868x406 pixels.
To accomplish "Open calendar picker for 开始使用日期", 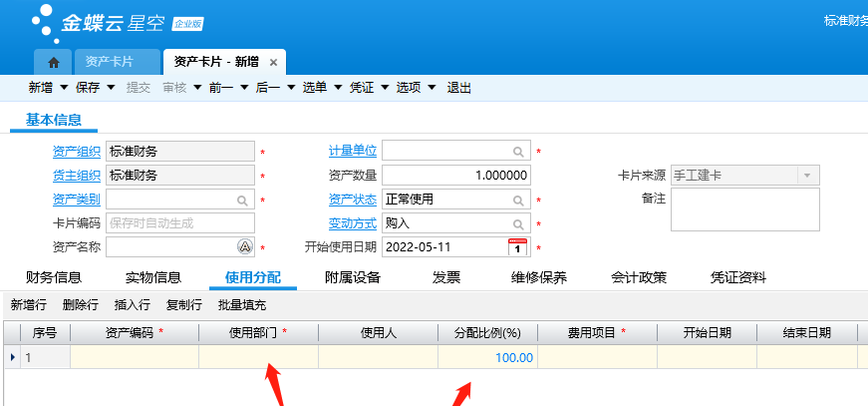I will pos(517,246).
